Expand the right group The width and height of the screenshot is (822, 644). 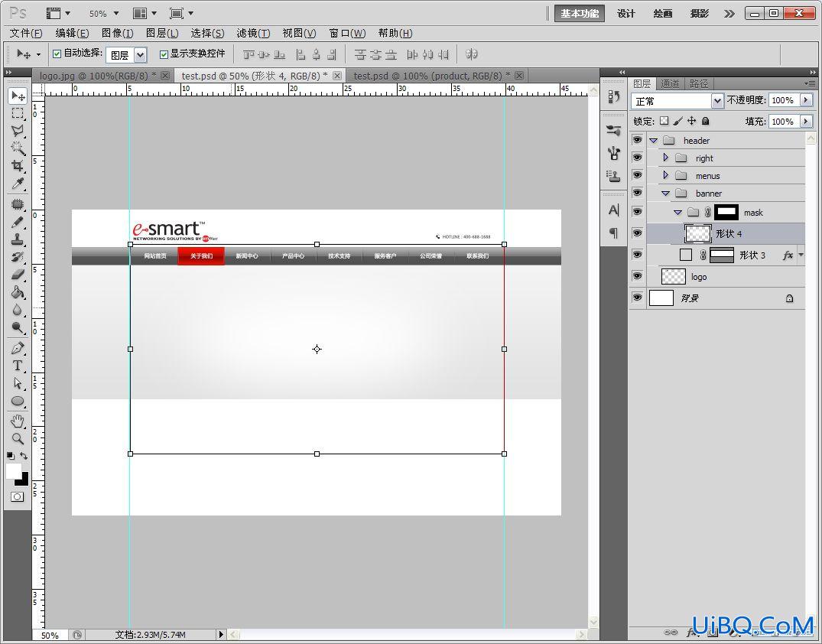click(666, 158)
